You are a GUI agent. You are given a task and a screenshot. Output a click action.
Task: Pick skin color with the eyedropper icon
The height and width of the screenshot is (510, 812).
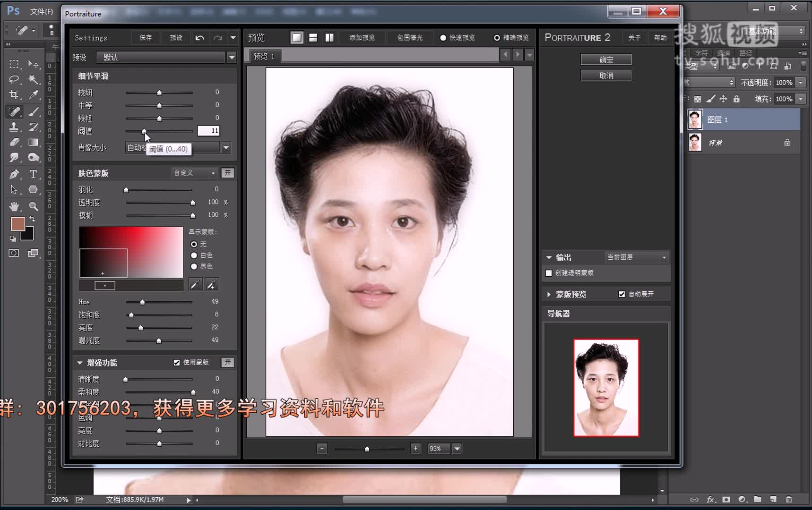pos(195,284)
